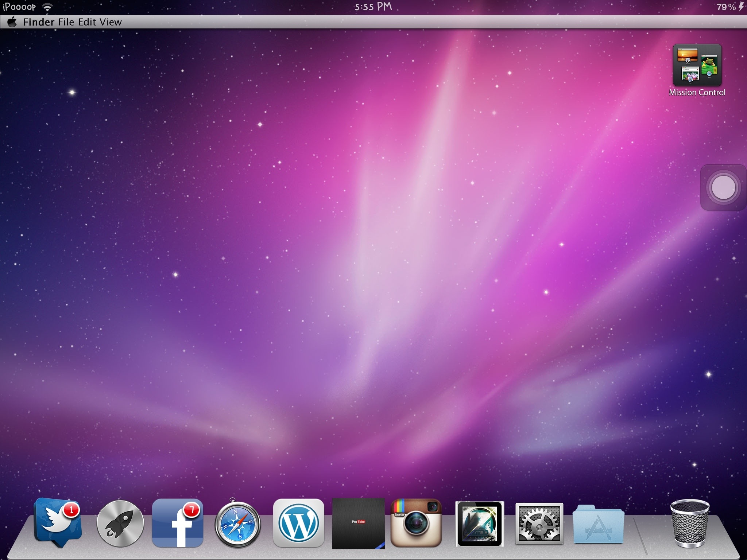The image size is (747, 560).
Task: Open the dark wallpaper-style app in dock
Action: [x=480, y=524]
